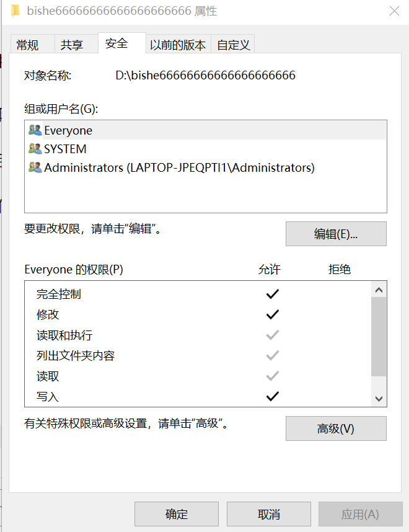The image size is (409, 532).
Task: Click the Administrators group icon
Action: coord(35,167)
